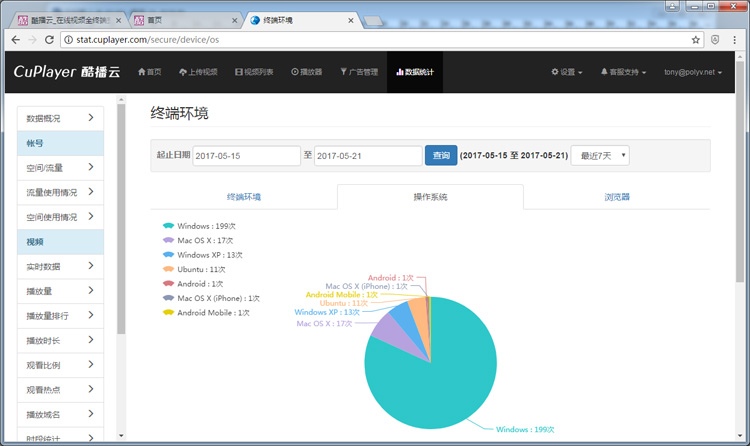
Task: Open the 播放器 player section
Action: (x=306, y=72)
